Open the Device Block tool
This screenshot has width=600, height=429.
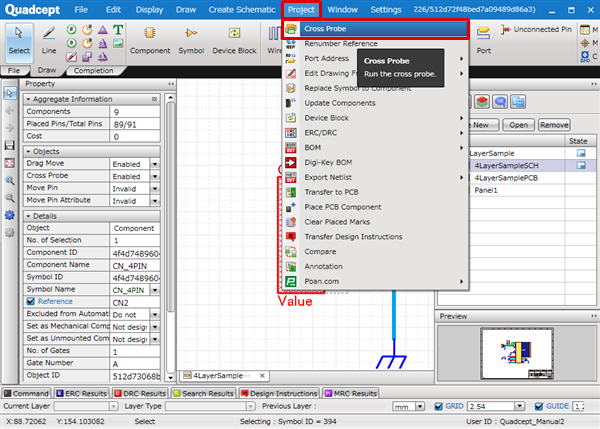click(234, 41)
